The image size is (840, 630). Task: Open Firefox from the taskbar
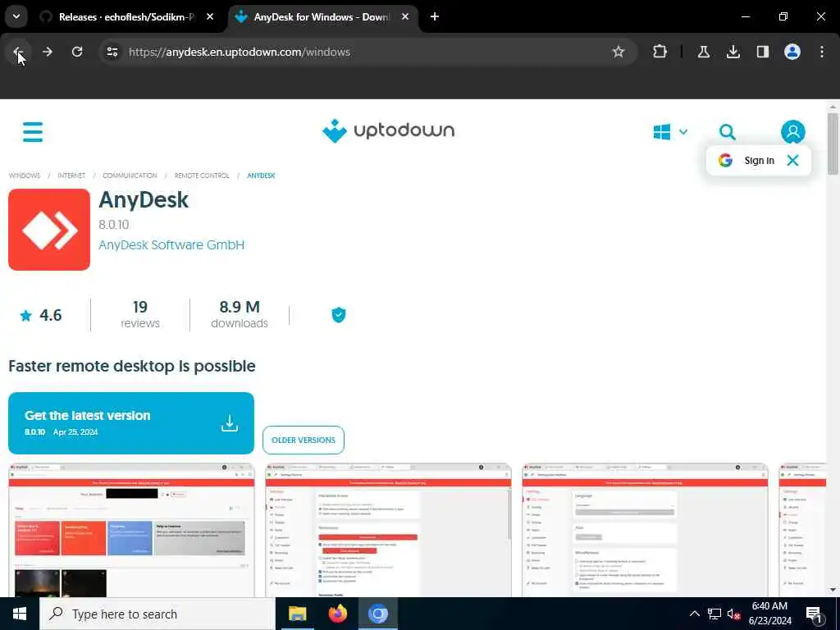(x=337, y=614)
